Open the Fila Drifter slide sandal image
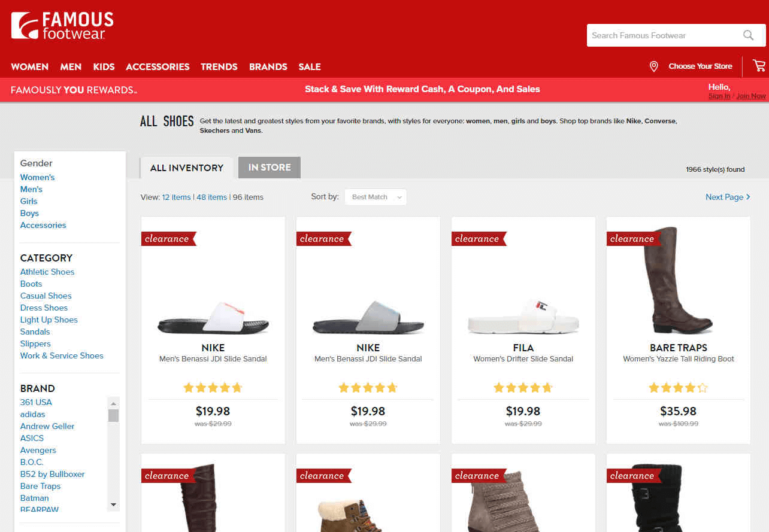769x532 pixels. [523, 318]
